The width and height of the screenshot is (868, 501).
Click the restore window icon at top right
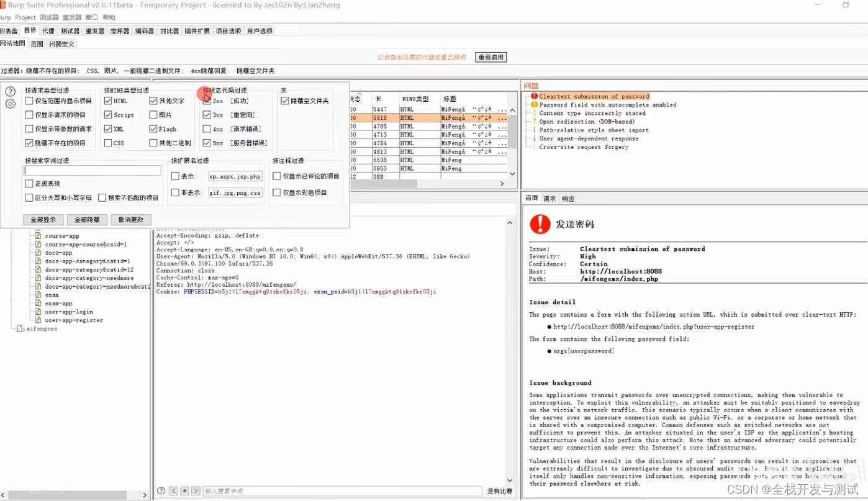click(x=846, y=5)
